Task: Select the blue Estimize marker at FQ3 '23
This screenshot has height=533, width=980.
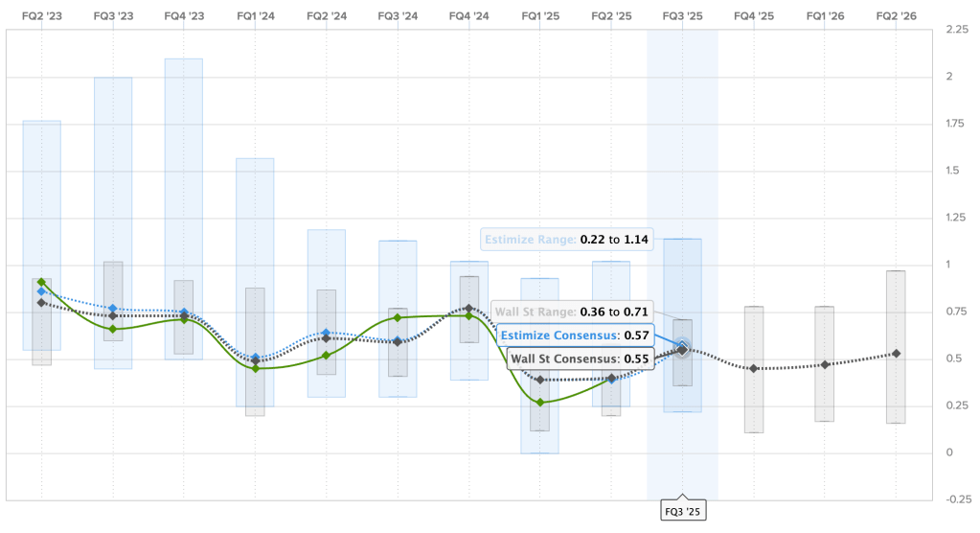Action: coord(113,309)
